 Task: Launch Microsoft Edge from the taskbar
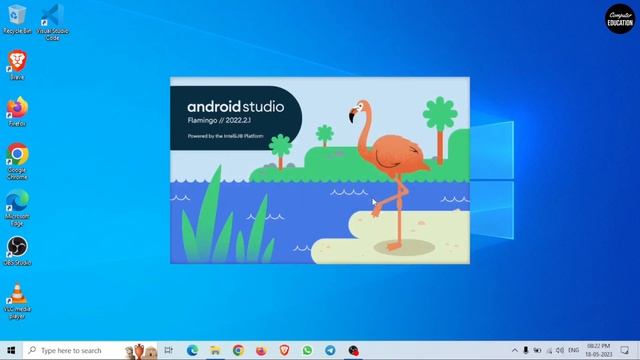coord(192,350)
